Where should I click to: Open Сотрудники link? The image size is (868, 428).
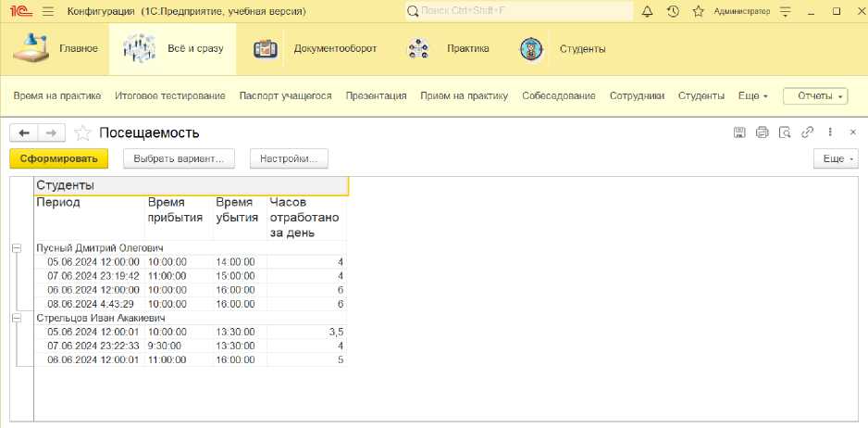click(637, 96)
